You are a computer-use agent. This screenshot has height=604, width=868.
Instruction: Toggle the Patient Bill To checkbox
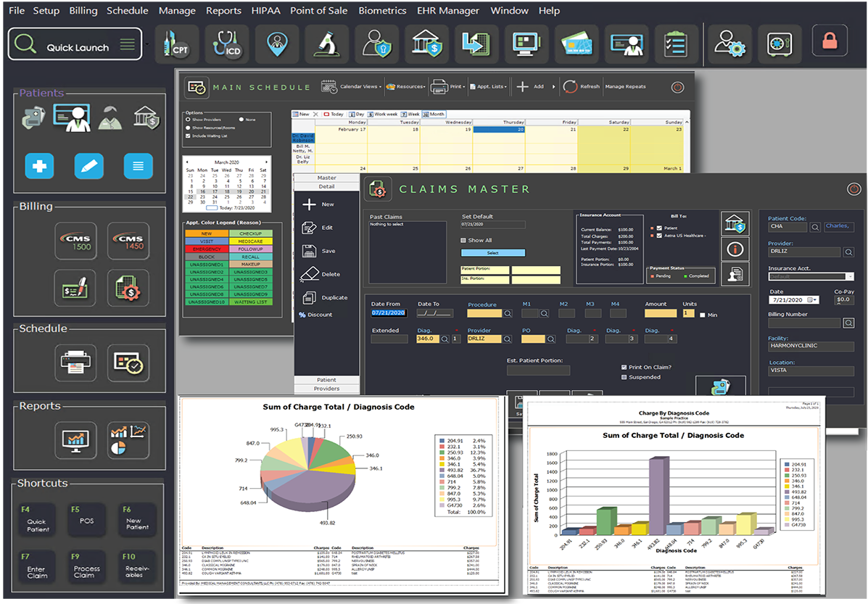659,228
